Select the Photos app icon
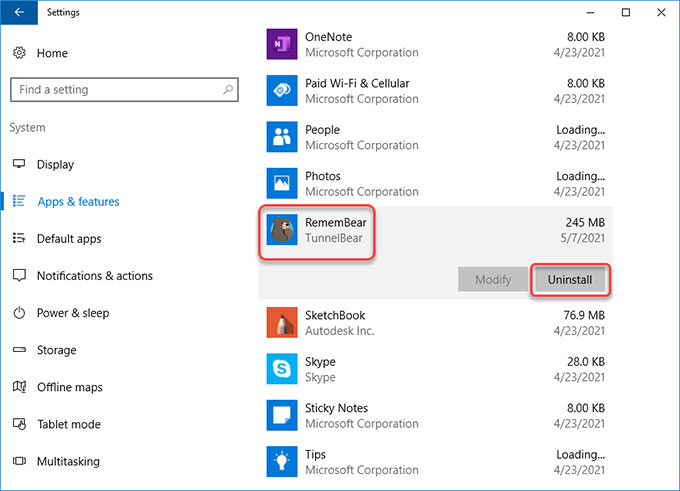Image resolution: width=680 pixels, height=491 pixels. click(x=282, y=183)
